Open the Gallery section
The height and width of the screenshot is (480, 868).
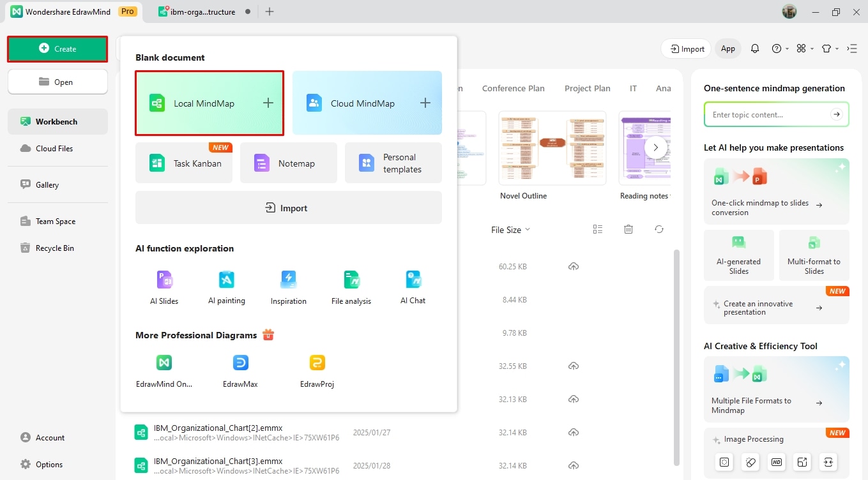(57, 184)
